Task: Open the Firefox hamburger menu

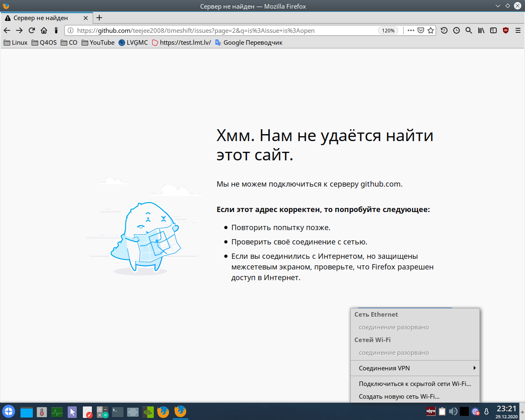Action: tap(518, 30)
